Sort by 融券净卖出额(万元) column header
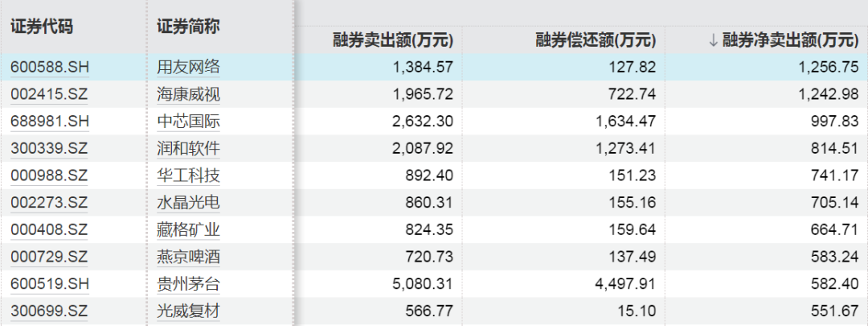The height and width of the screenshot is (326, 868). click(791, 40)
